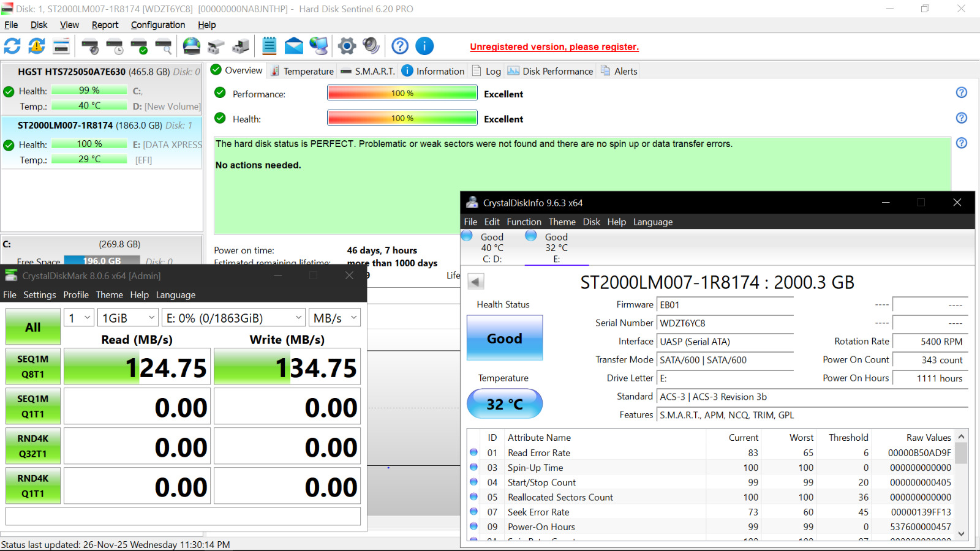
Task: Click the unregistered version register link
Action: tap(554, 47)
